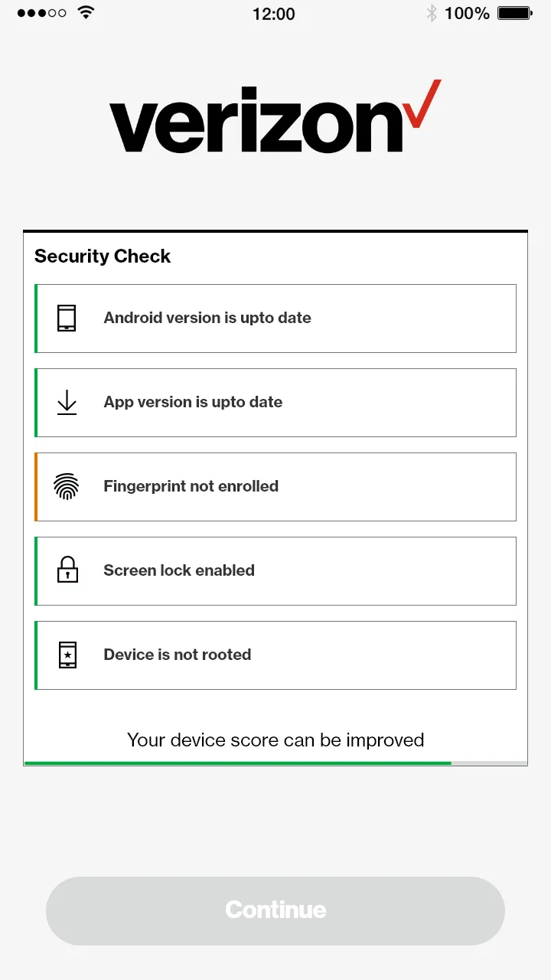Image resolution: width=551 pixels, height=980 pixels.
Task: Tap the Wi-Fi status icon
Action: pos(86,13)
